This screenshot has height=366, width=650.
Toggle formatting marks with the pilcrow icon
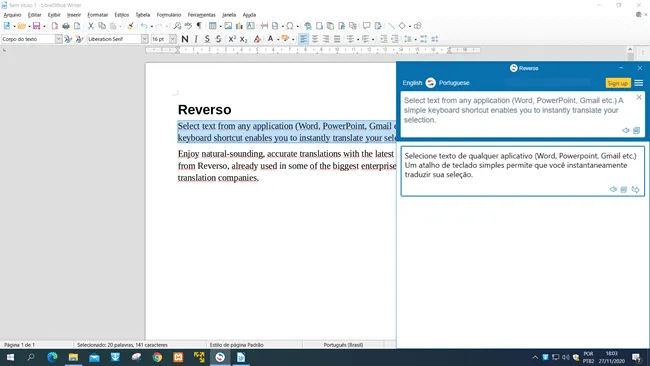click(199, 26)
